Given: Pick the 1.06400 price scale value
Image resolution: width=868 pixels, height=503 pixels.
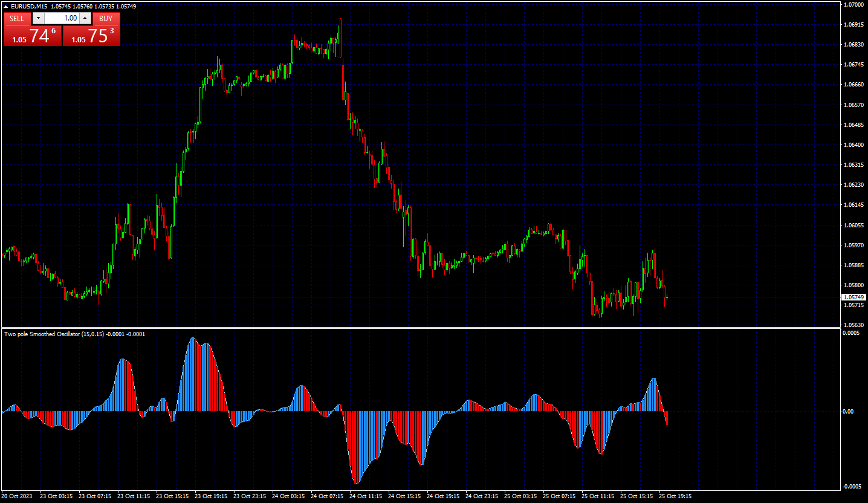Looking at the screenshot, I should pyautogui.click(x=853, y=145).
